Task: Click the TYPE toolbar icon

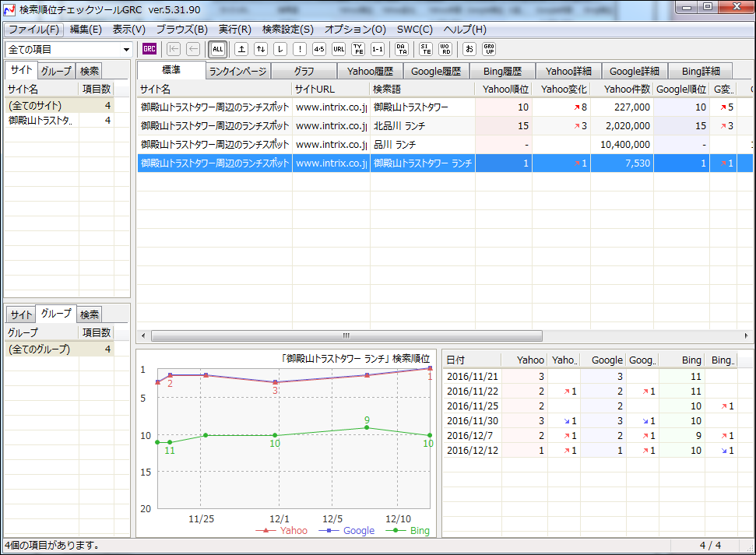Action: (x=358, y=49)
